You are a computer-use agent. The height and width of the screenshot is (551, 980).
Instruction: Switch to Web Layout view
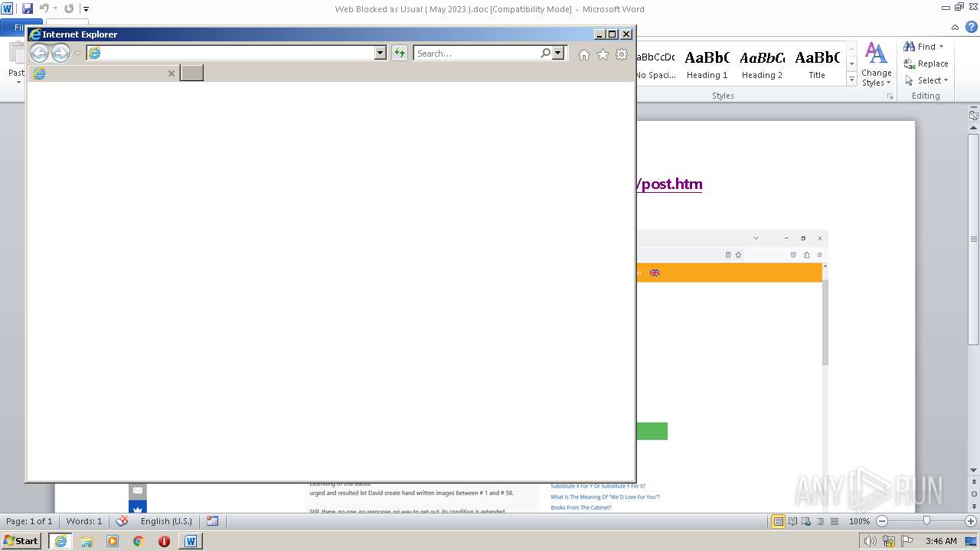point(805,521)
